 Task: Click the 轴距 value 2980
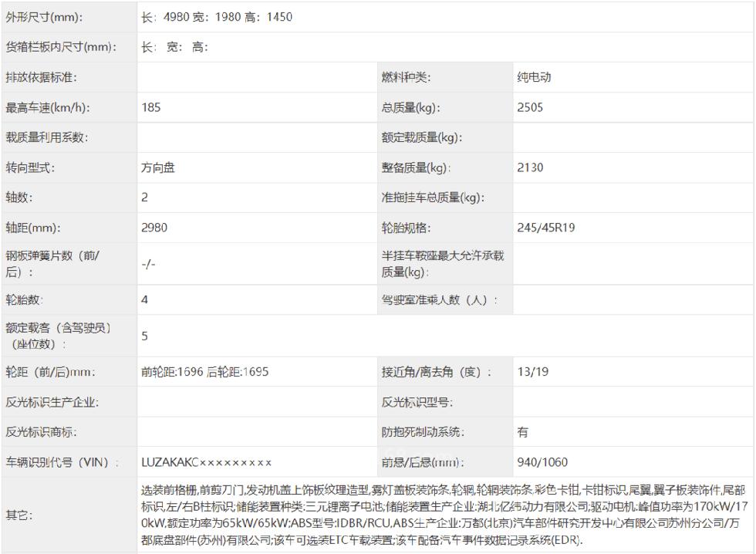click(x=154, y=228)
